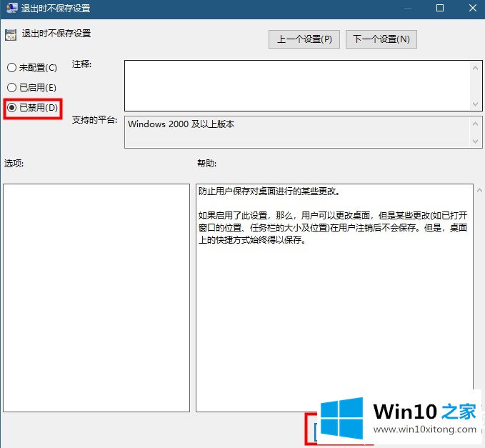Click help paragraph starting 如果启用了此设置

pyautogui.click(x=333, y=227)
